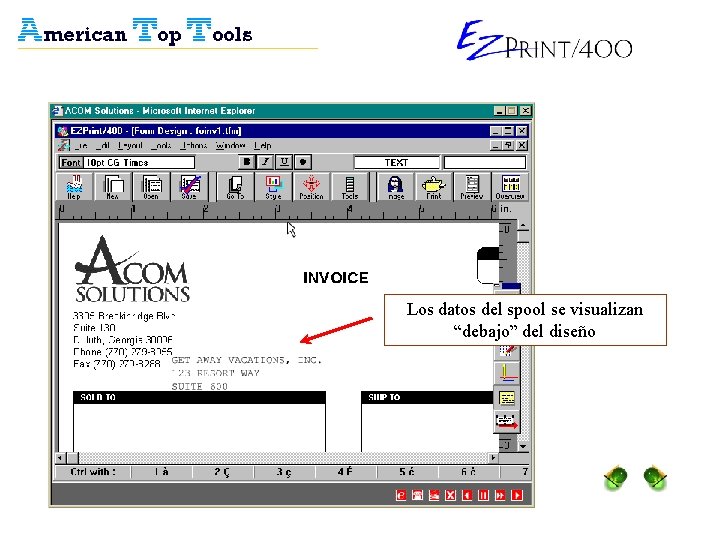Select the SHIP TO header bar

coord(427,397)
